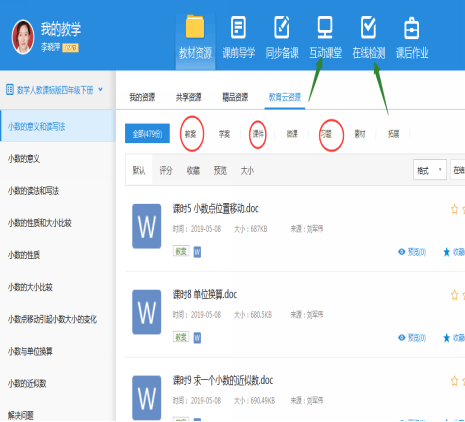Viewport: 465px width, 422px height.
Task: Switch to 共享资源 tab
Action: [189, 97]
